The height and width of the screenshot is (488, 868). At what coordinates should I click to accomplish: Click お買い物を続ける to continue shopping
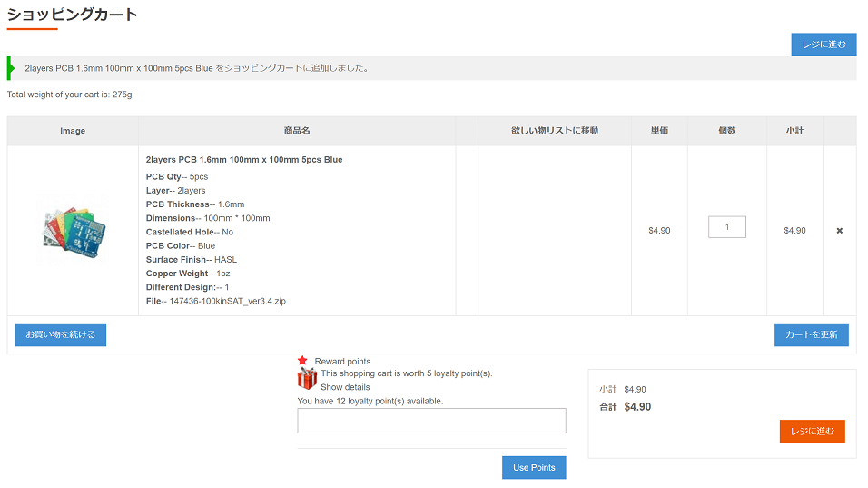[x=61, y=334]
